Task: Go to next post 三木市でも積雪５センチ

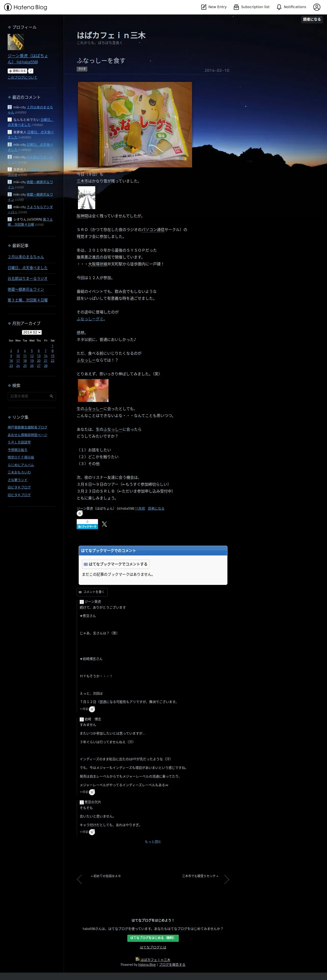Action: click(200, 876)
